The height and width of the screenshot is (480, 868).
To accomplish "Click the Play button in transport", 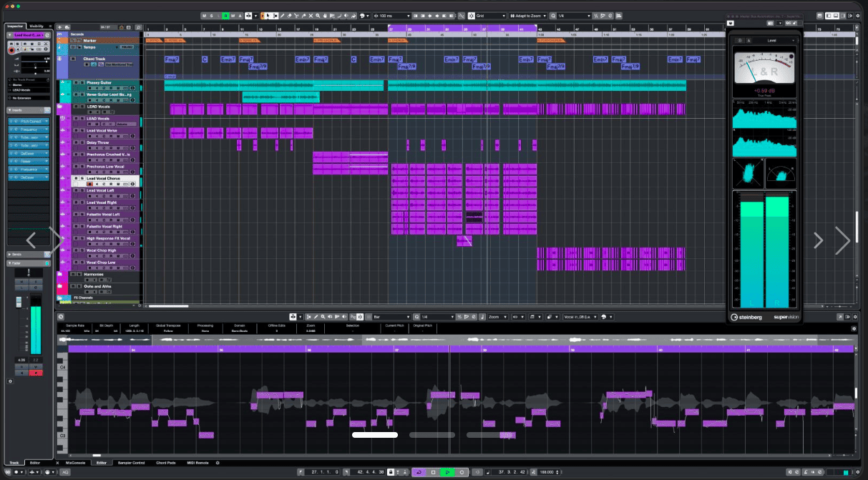I will pos(447,472).
